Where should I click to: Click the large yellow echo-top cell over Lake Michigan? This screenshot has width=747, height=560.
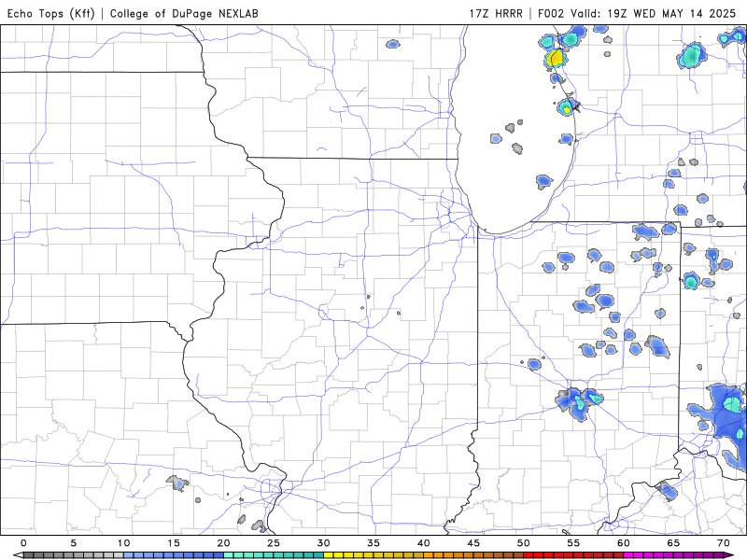tap(555, 58)
